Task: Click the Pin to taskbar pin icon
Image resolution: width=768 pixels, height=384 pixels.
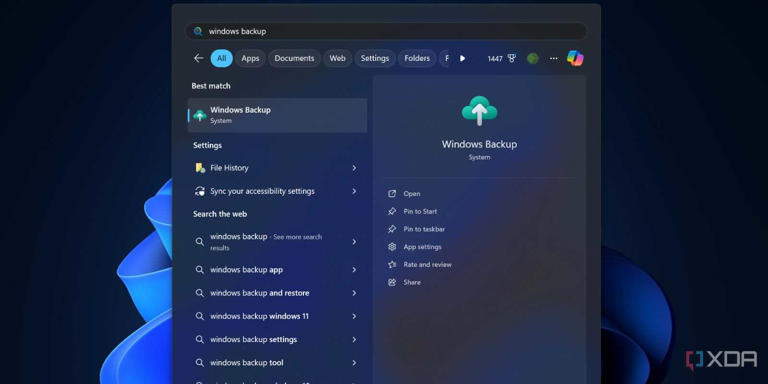Action: (x=392, y=229)
